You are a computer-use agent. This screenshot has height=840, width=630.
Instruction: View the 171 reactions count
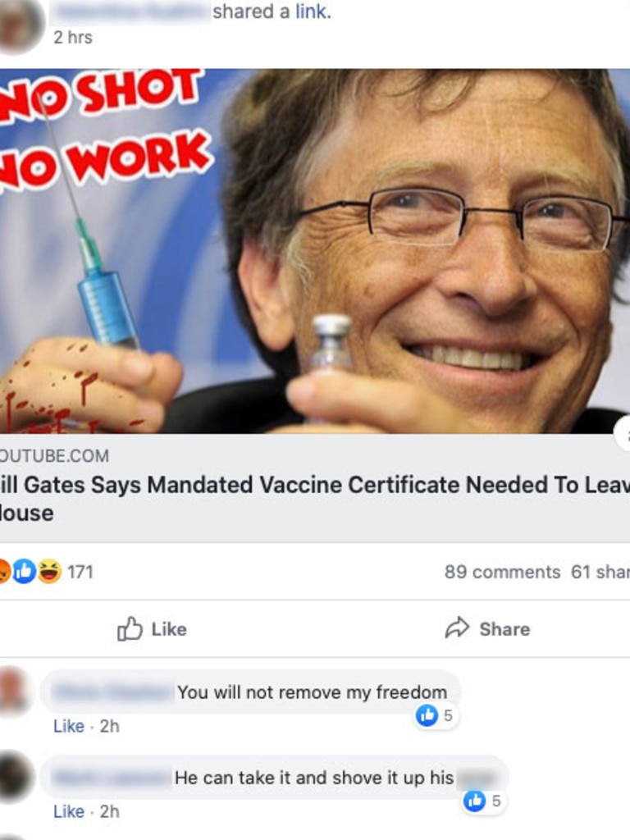80,572
